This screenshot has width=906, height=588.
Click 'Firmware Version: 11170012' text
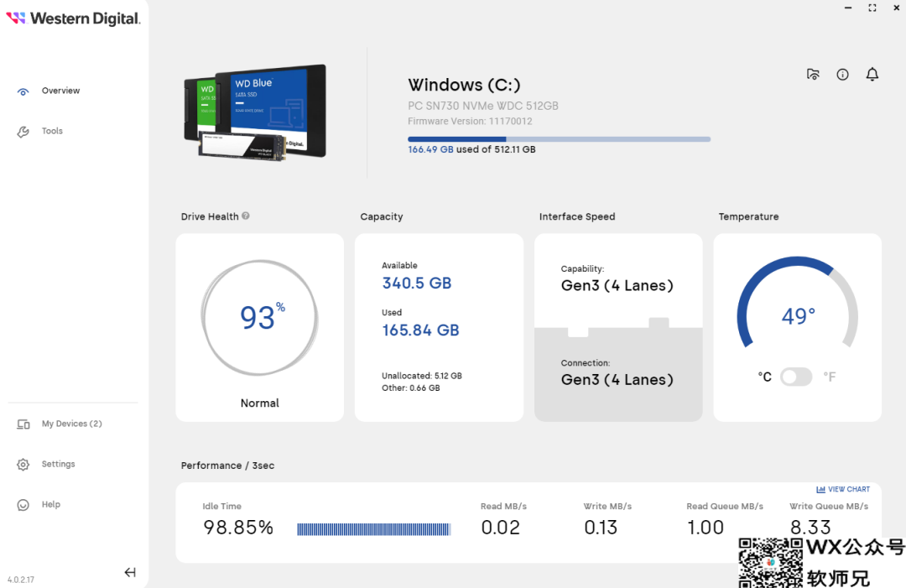point(470,122)
